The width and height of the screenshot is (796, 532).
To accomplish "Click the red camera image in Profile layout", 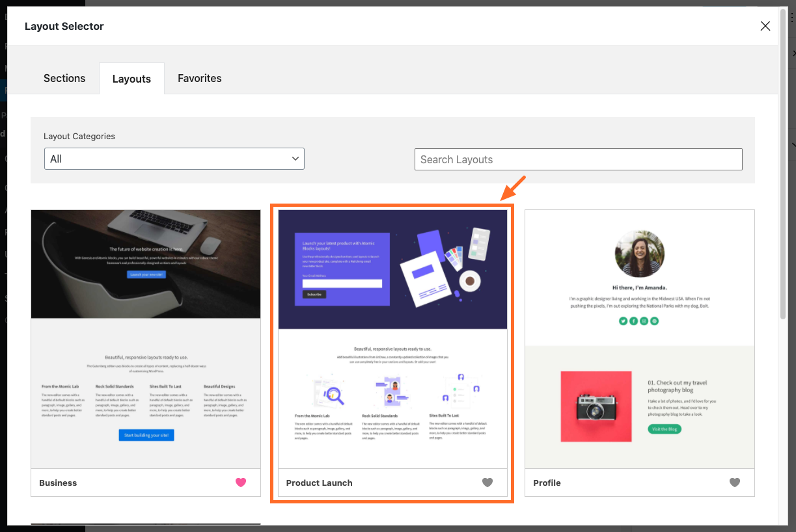I will pos(596,406).
